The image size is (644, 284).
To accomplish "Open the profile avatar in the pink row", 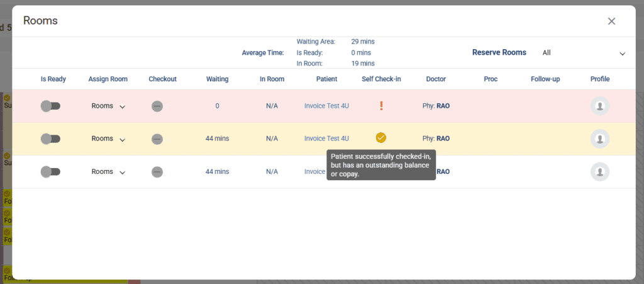I will coord(600,106).
